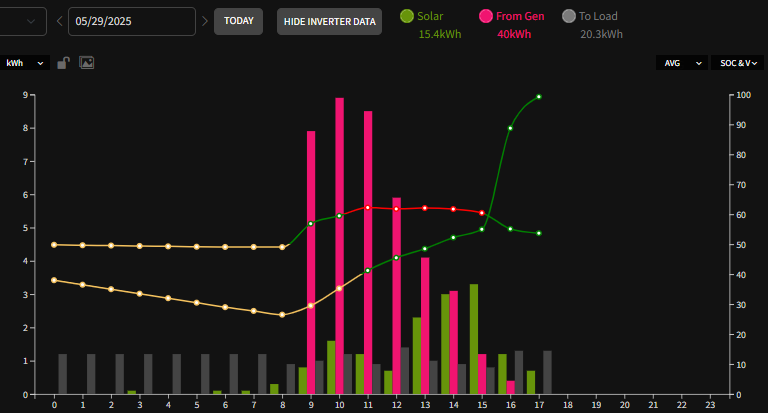
Task: Click the red line data point at hour 13
Action: (x=425, y=208)
